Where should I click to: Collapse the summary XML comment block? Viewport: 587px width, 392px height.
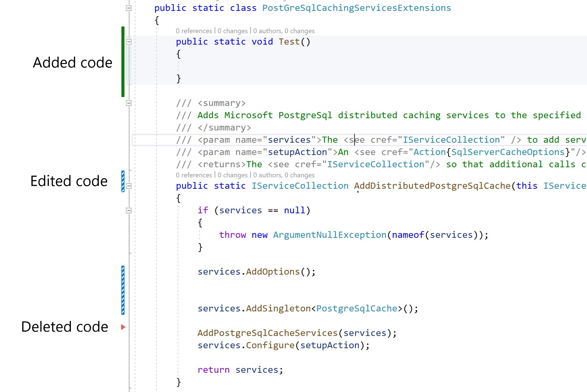[129, 103]
